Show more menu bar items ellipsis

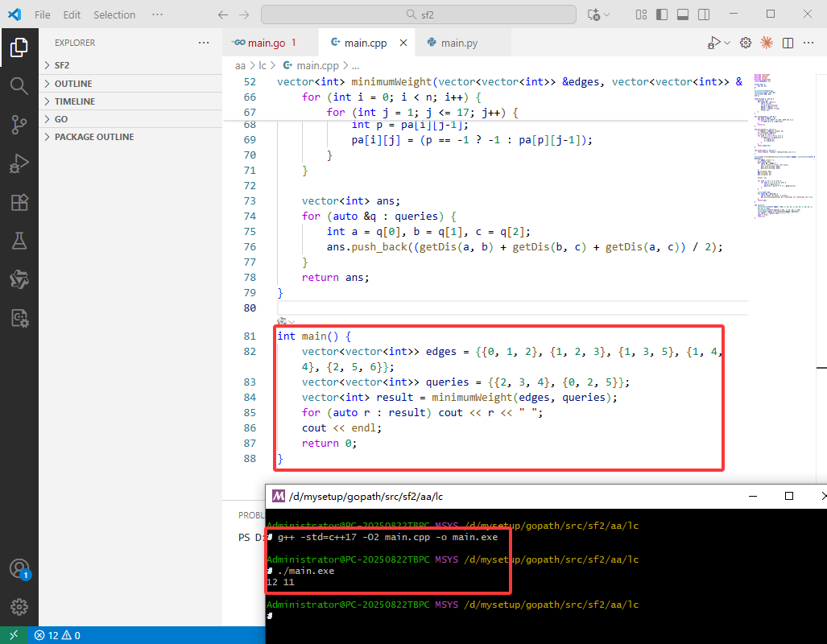coord(157,14)
